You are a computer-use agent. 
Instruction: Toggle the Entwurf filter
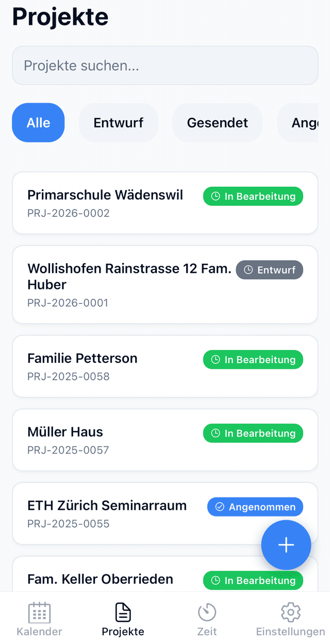[119, 122]
